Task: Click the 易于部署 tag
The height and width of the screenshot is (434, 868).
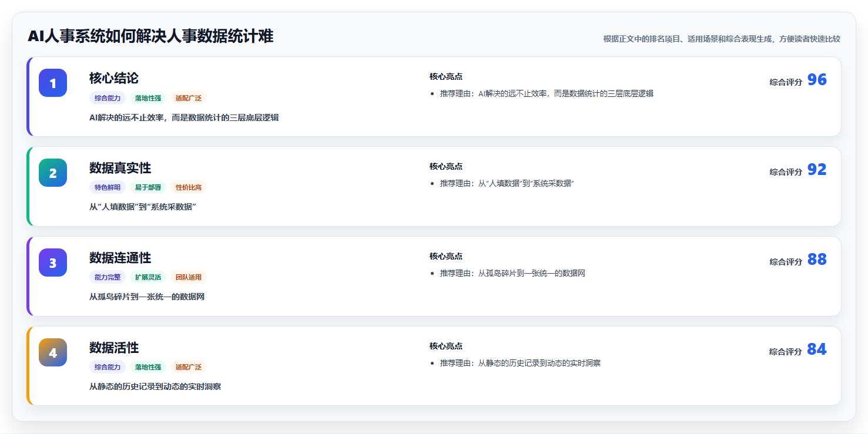Action: pyautogui.click(x=148, y=188)
